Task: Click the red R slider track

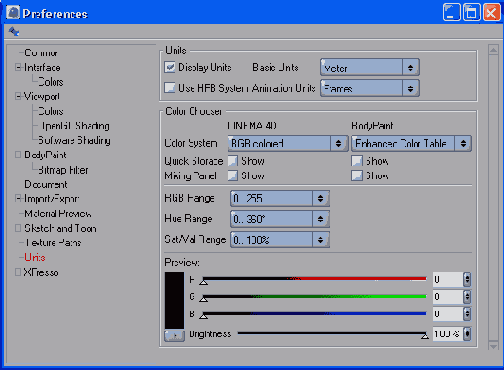Action: [x=314, y=278]
